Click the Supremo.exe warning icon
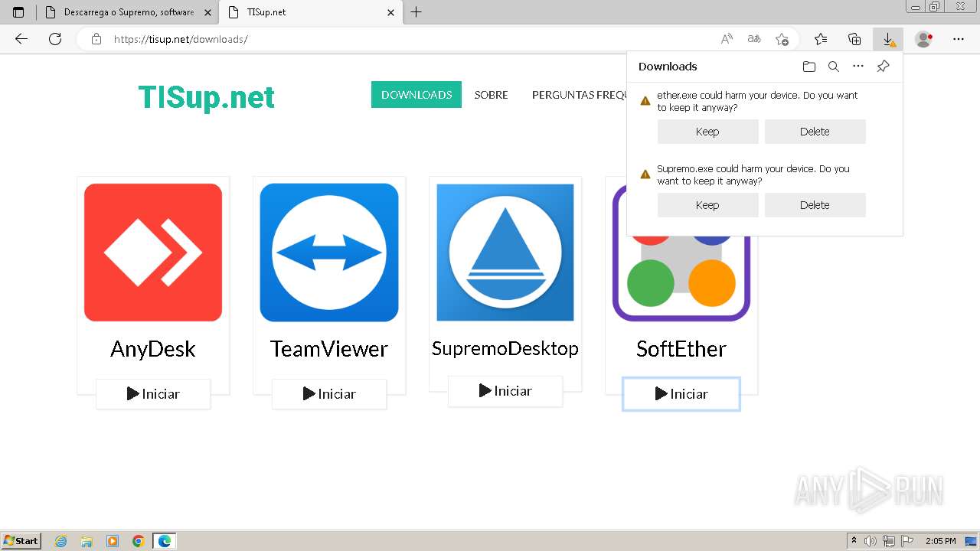This screenshot has width=980, height=551. [x=645, y=174]
